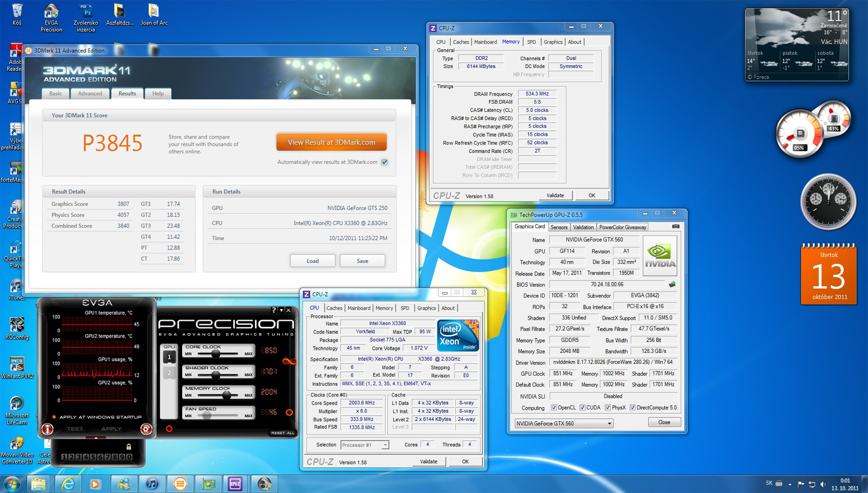This screenshot has height=493, width=868.
Task: Click the EVGA Precision help question mark
Action: [x=274, y=310]
